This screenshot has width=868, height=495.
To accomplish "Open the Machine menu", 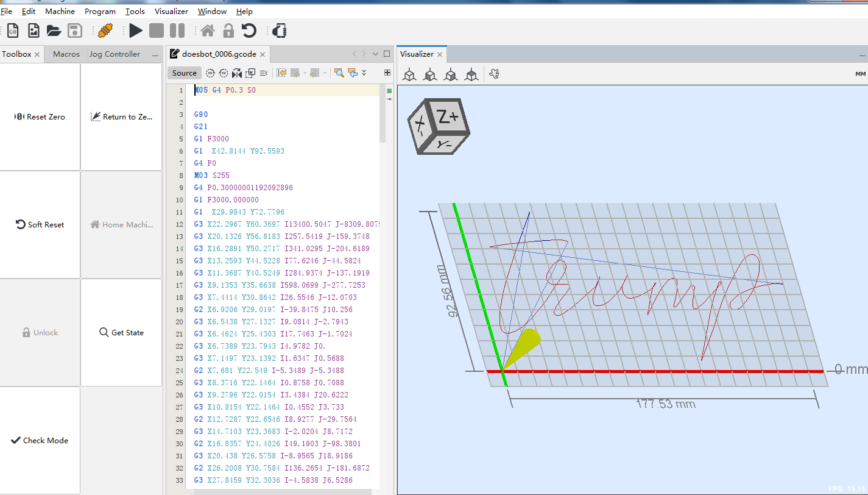I will (60, 11).
